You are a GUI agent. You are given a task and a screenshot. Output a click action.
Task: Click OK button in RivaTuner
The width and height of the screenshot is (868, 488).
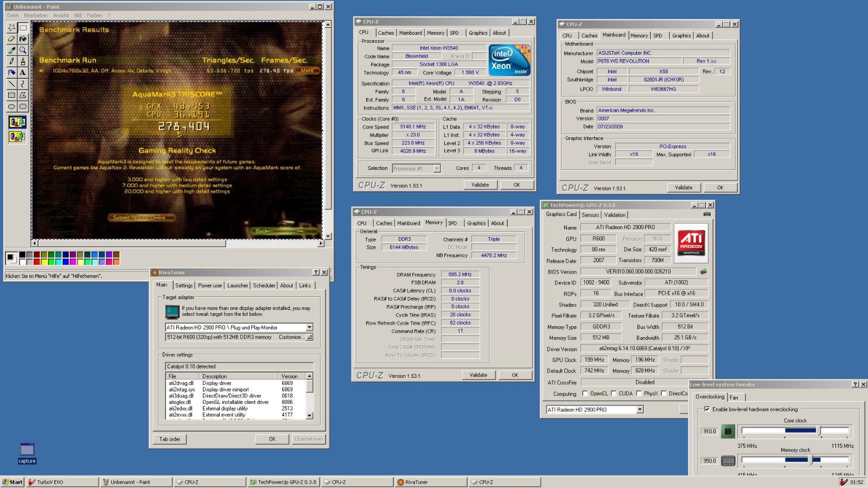click(272, 439)
